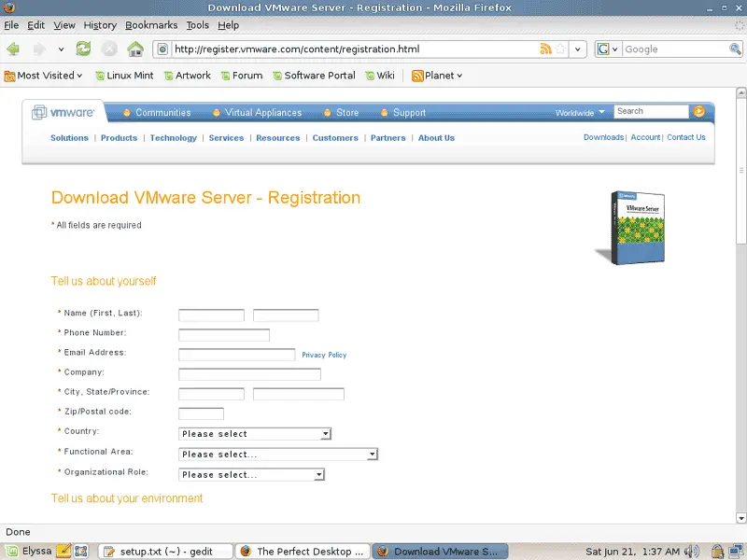Click the lock icon in the system tray

click(x=717, y=552)
